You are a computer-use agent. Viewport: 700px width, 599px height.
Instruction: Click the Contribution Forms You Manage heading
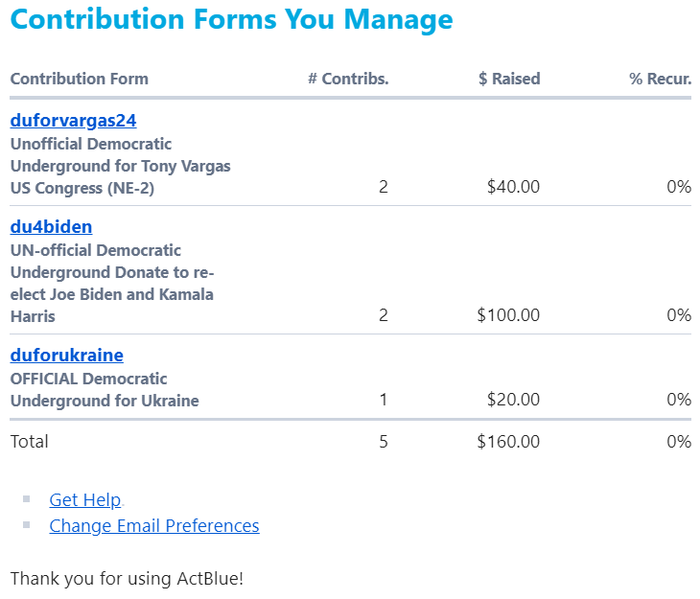[x=231, y=19]
